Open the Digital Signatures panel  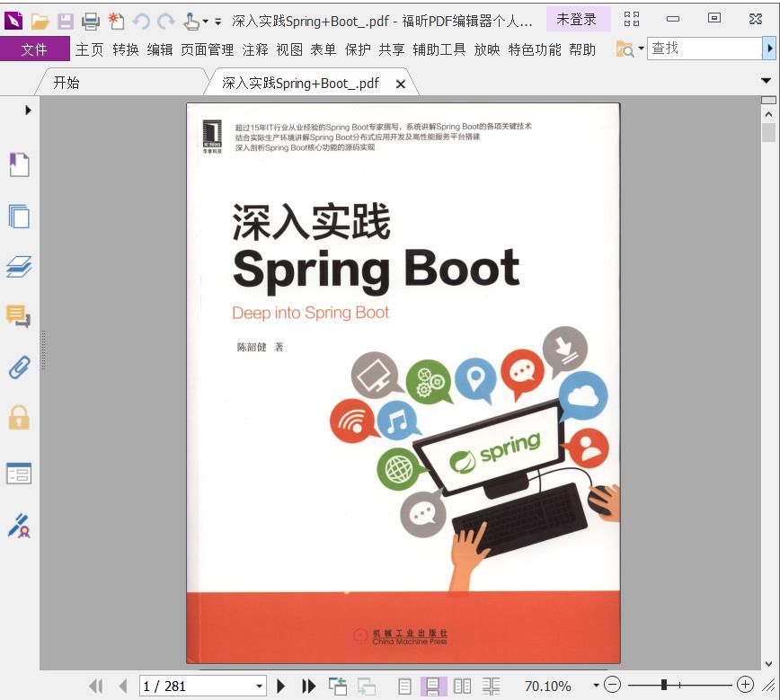pos(20,526)
